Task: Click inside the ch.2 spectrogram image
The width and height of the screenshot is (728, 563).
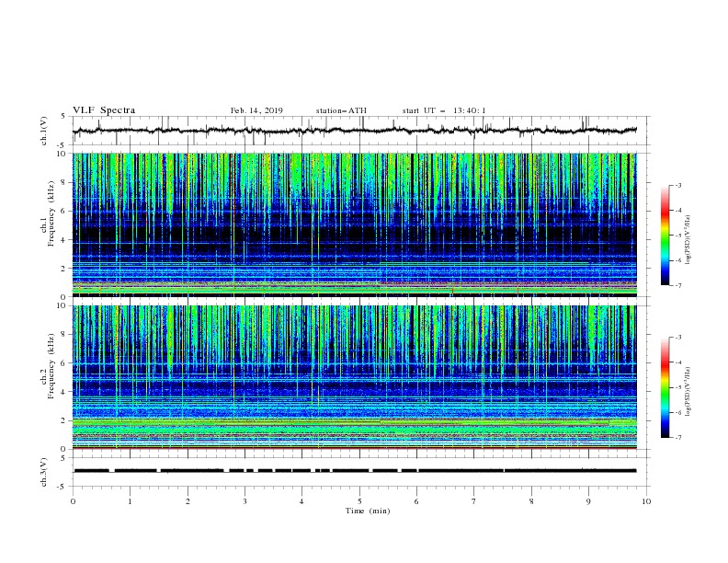Action: click(355, 377)
